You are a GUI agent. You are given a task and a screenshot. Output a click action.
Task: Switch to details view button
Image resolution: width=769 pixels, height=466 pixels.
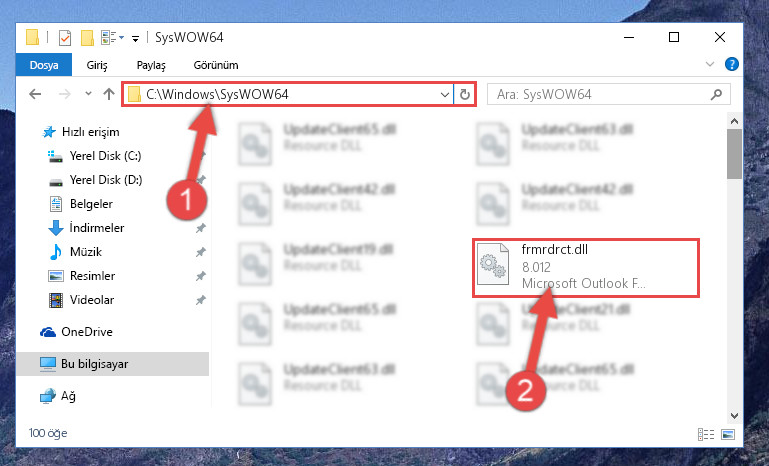tap(706, 434)
